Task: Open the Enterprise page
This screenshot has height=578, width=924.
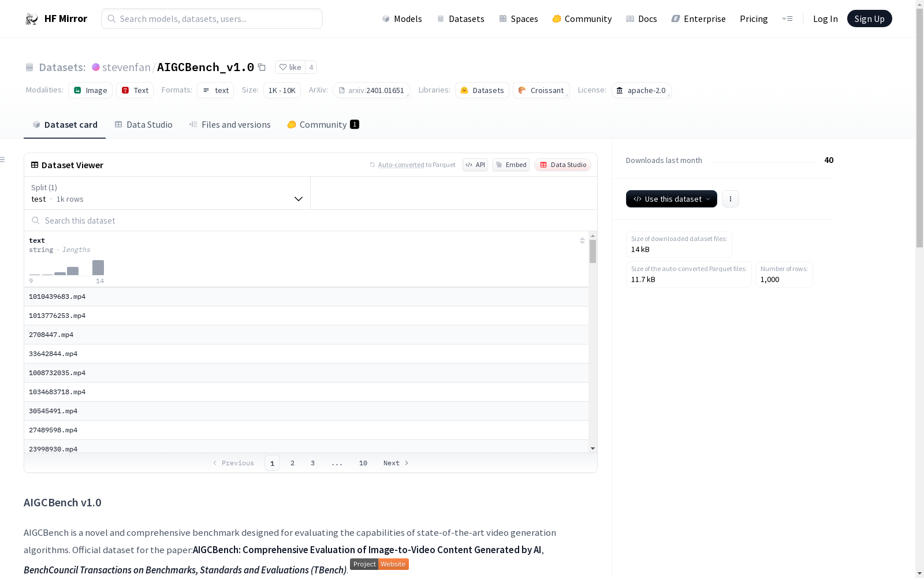Action: tap(699, 18)
